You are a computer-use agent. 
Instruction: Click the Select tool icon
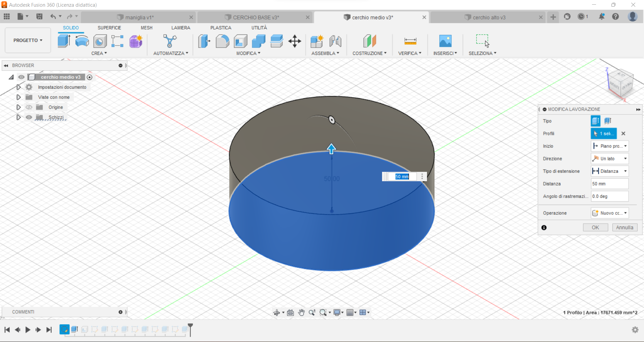pyautogui.click(x=483, y=41)
